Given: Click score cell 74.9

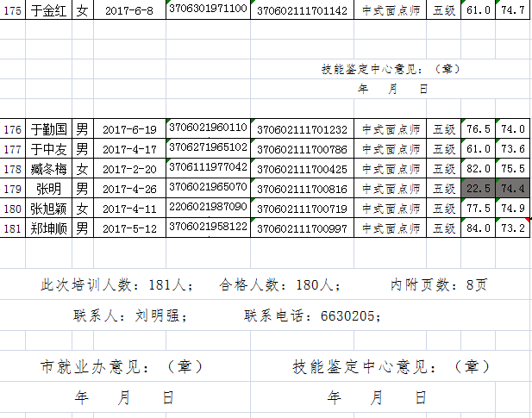Looking at the screenshot, I should coord(512,209).
